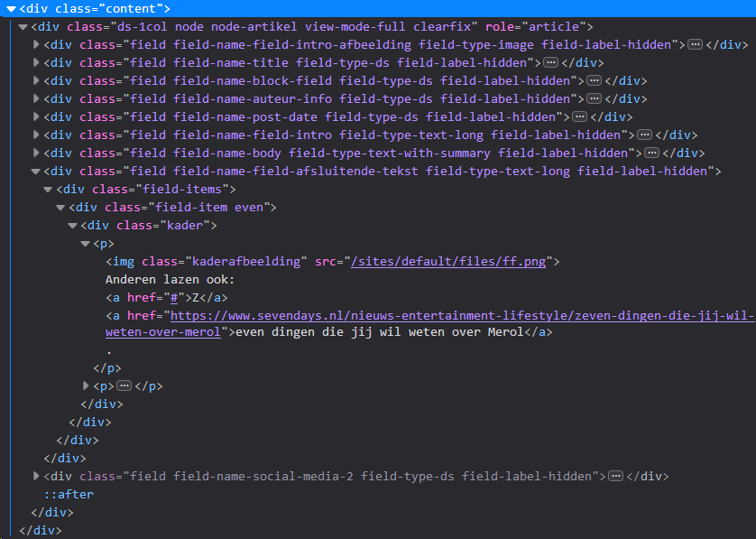Click ellipsis badge on collapsed p element
Image resolution: width=756 pixels, height=539 pixels.
click(124, 386)
